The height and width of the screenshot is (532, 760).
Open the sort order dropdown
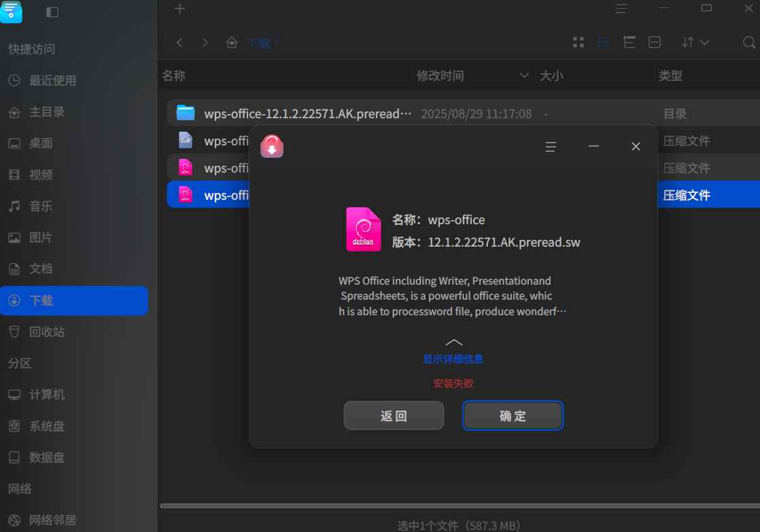click(x=695, y=43)
